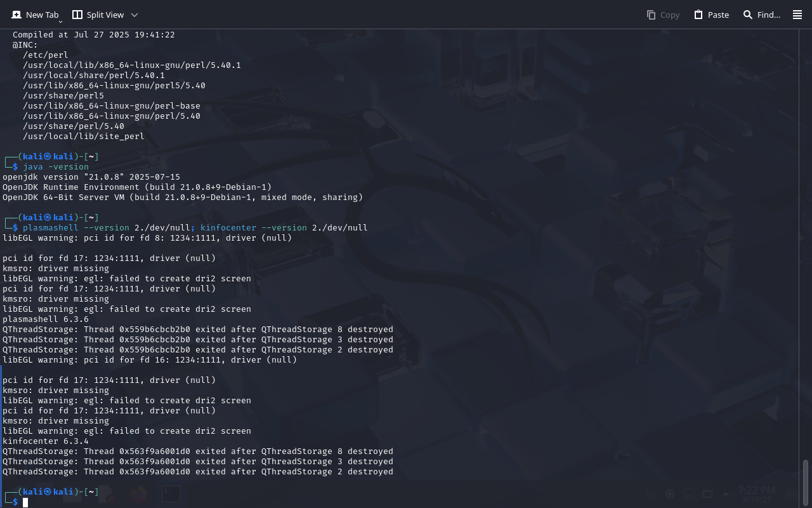The height and width of the screenshot is (508, 812).
Task: Click the '/usr/lib/x86_64-linux-gnu/perl-base' path line
Action: tap(112, 106)
